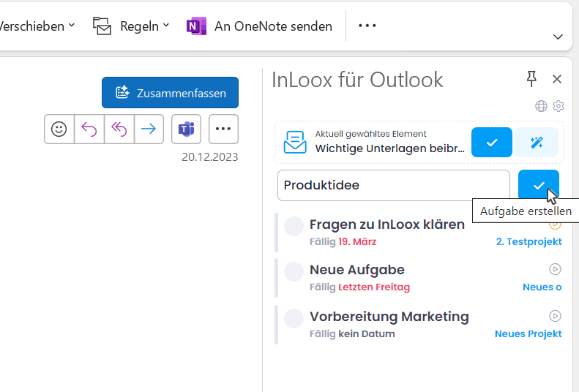Screen dimensions: 579x392
Task: Click the magic wand button
Action: pyautogui.click(x=537, y=143)
